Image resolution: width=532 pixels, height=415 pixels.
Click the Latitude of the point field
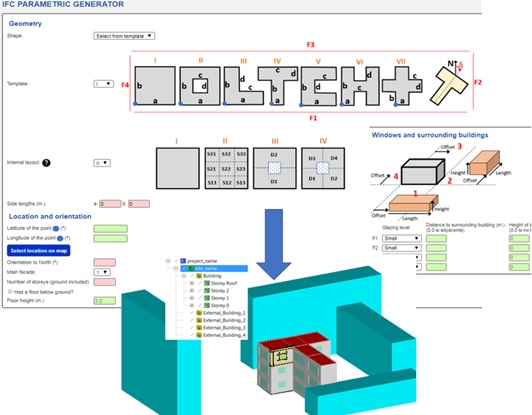[x=111, y=229]
